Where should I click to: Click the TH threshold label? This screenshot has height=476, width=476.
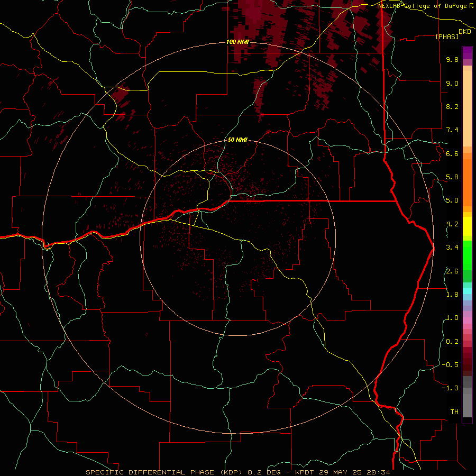(454, 412)
